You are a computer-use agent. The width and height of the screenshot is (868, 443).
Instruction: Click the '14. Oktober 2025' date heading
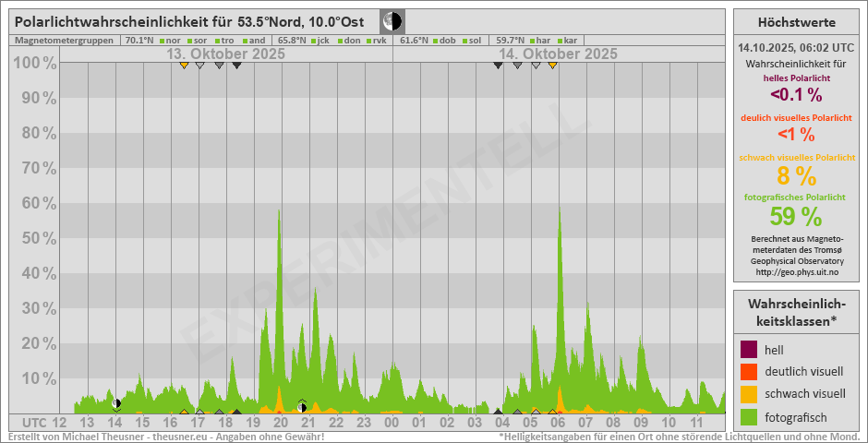pyautogui.click(x=557, y=54)
